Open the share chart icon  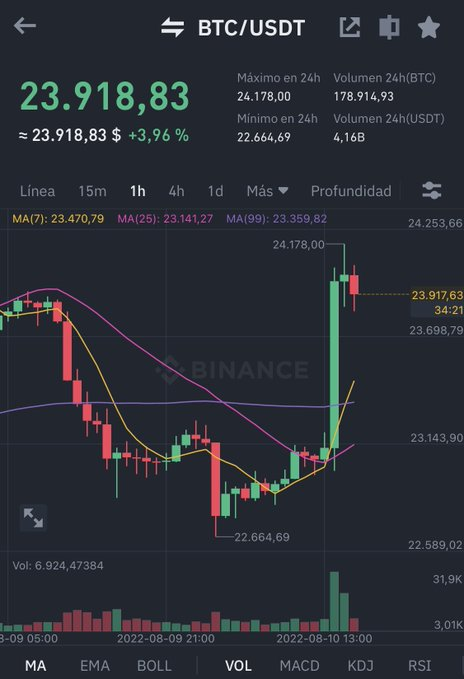(350, 27)
